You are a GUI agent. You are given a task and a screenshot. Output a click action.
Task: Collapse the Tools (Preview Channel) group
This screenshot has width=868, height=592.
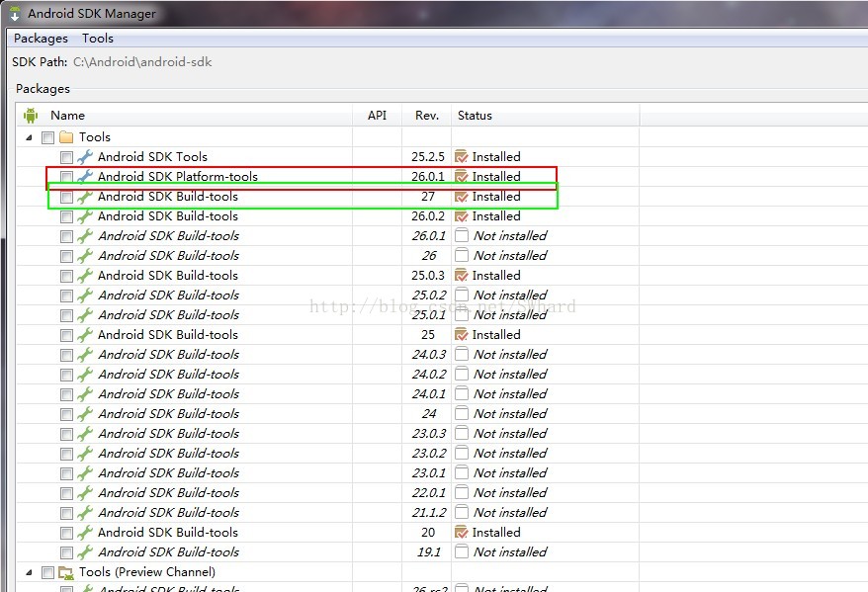(x=29, y=572)
